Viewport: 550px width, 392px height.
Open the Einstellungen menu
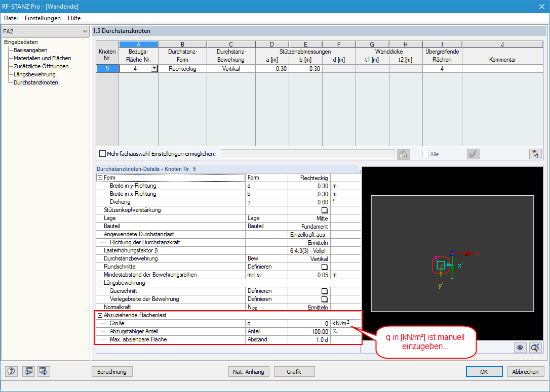pyautogui.click(x=43, y=18)
